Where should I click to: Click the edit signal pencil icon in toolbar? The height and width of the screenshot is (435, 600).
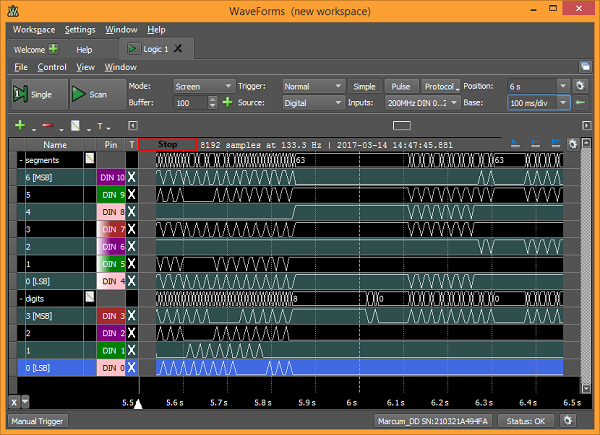pyautogui.click(x=75, y=125)
